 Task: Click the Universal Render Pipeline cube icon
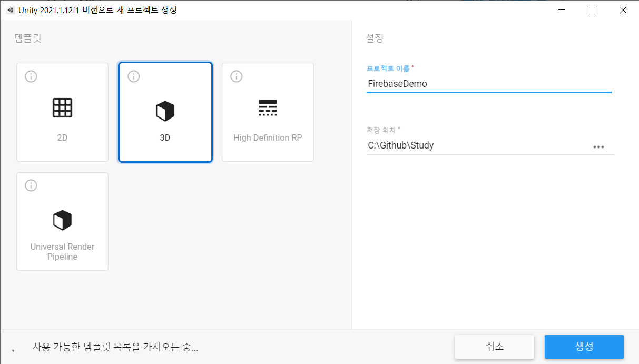pyautogui.click(x=62, y=220)
